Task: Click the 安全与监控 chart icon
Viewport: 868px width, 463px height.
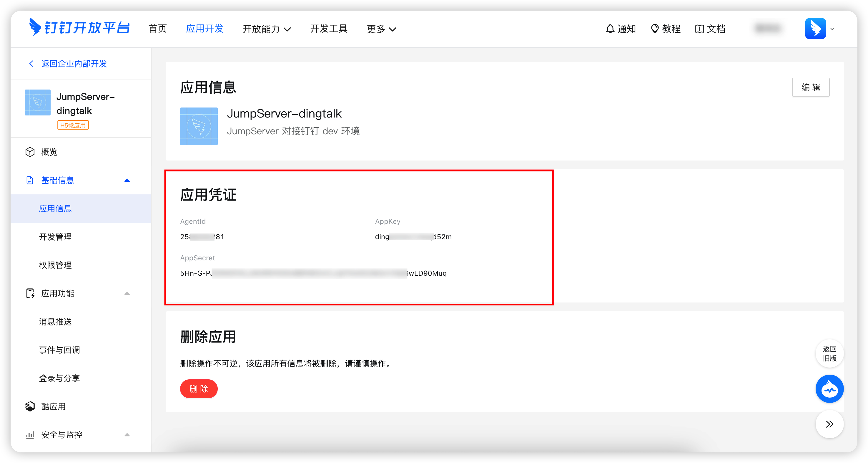Action: 30,435
